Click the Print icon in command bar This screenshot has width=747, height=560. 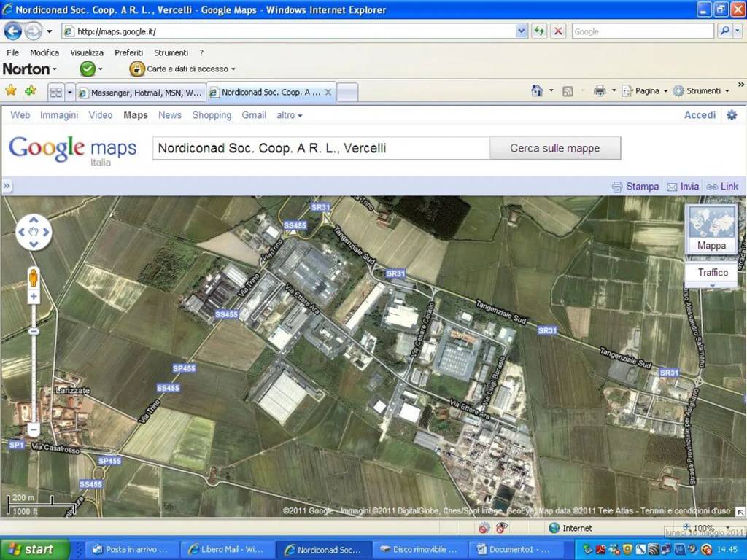click(600, 90)
